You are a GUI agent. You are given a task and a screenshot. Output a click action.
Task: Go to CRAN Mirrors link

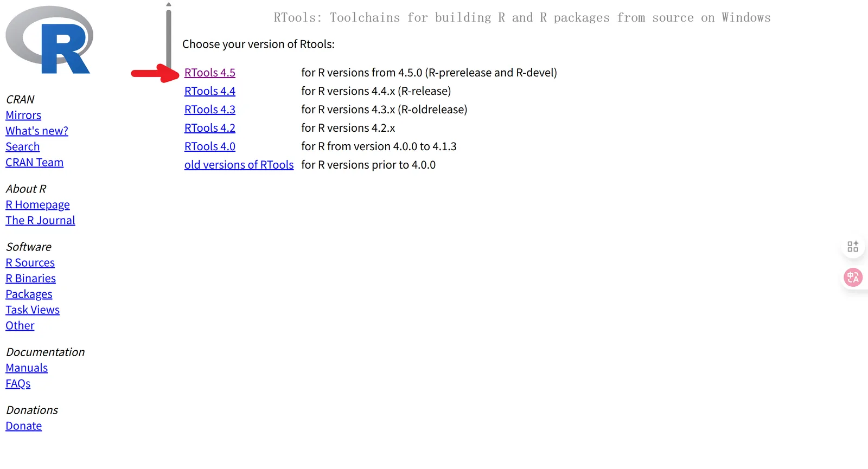point(23,115)
